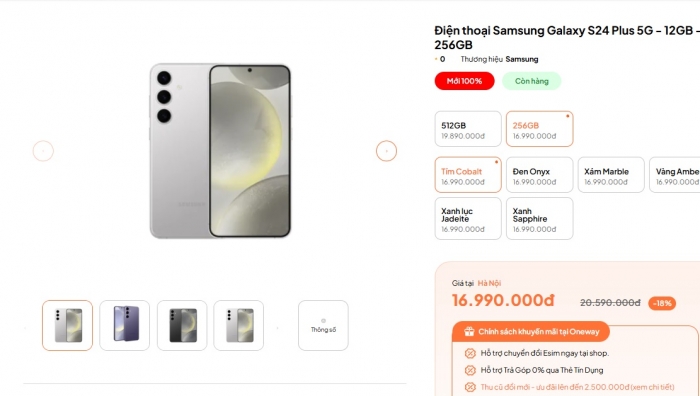Click the discount icon beside Trả Góp 0%
Screen dimensions: 700x396
coord(470,370)
